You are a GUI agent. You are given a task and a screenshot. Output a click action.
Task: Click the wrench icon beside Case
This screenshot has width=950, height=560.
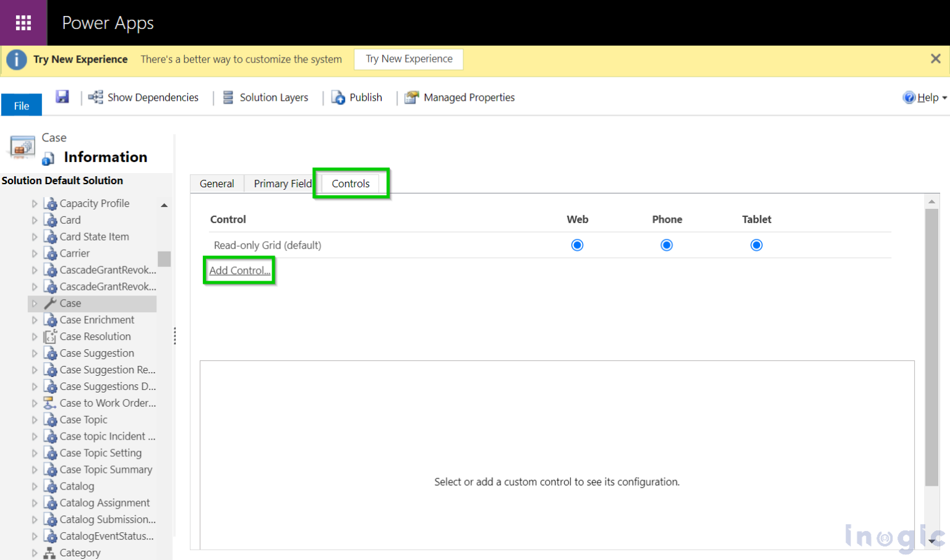(50, 303)
